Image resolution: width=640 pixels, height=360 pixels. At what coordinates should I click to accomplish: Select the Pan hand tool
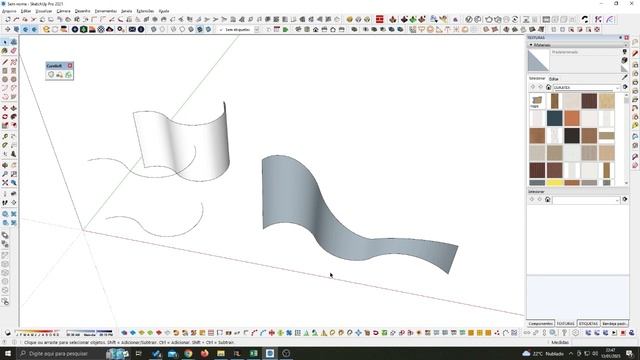click(x=13, y=165)
